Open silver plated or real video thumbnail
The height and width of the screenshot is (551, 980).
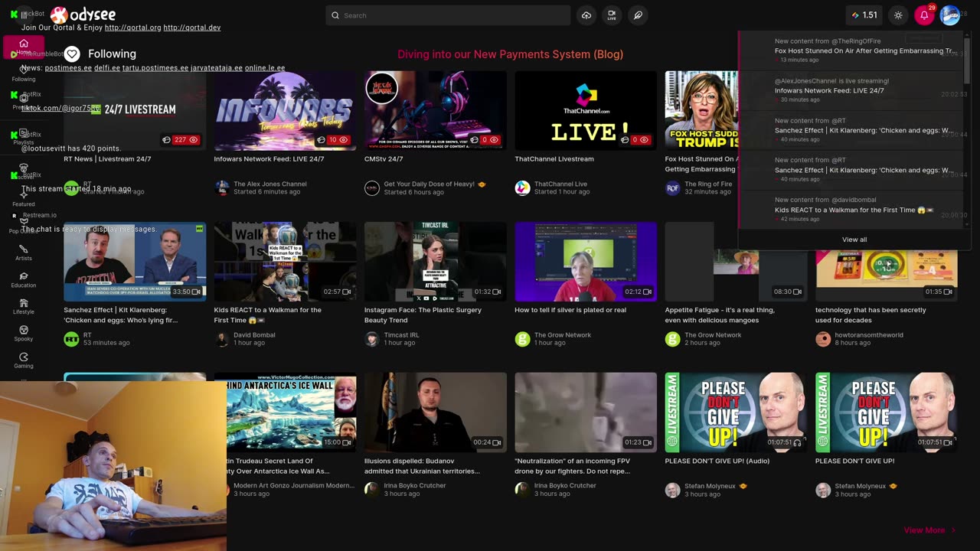pos(586,262)
